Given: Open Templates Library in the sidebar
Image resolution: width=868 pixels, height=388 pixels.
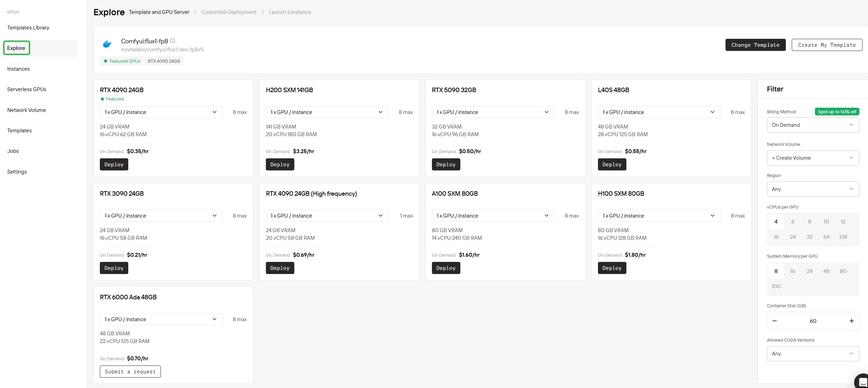Looking at the screenshot, I should click(28, 28).
